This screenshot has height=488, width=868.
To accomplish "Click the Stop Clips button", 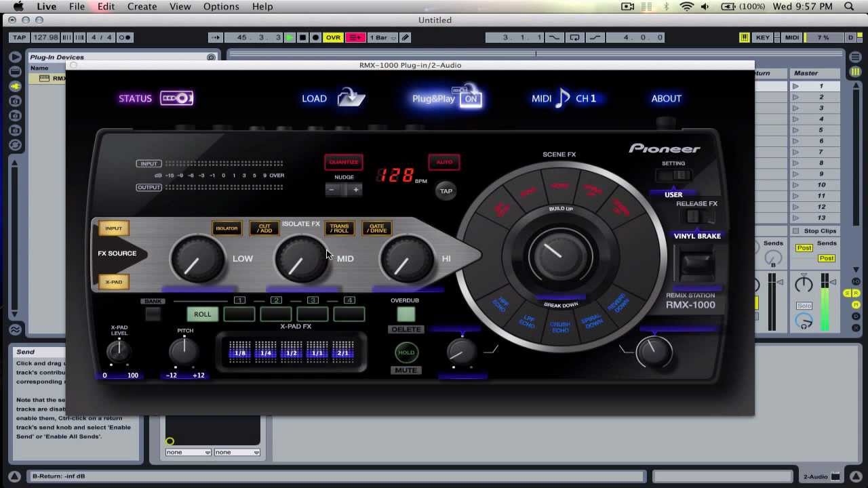I will click(815, 230).
